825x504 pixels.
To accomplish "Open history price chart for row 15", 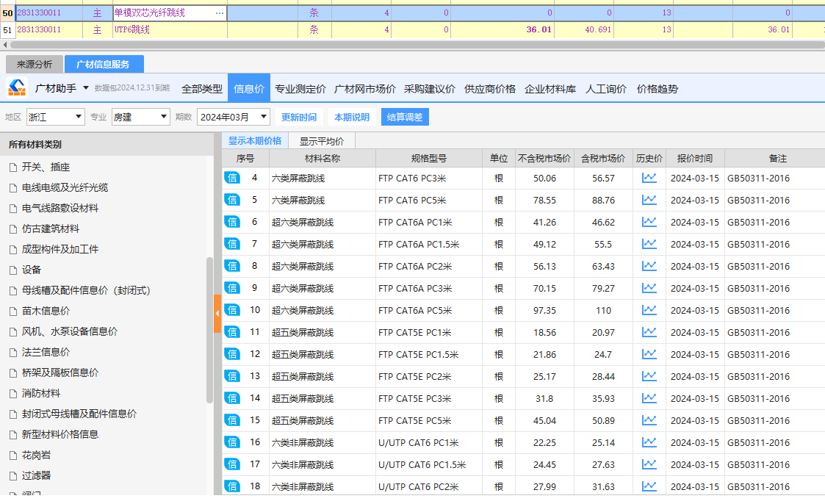I will (649, 420).
